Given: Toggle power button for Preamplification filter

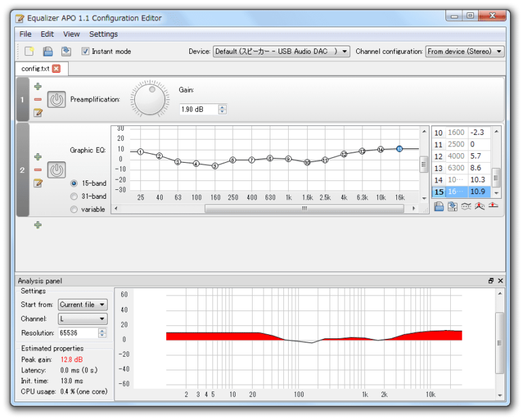Looking at the screenshot, I should 57,99.
